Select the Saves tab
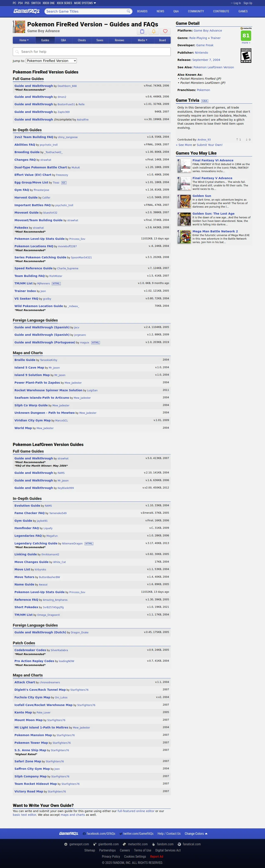Viewport: 265px width, 868px height. (x=100, y=40)
